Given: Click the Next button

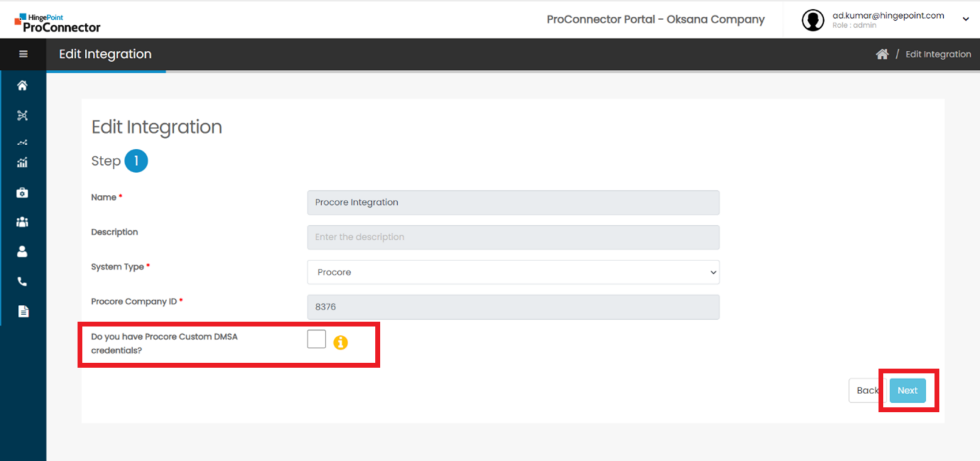Looking at the screenshot, I should point(907,391).
